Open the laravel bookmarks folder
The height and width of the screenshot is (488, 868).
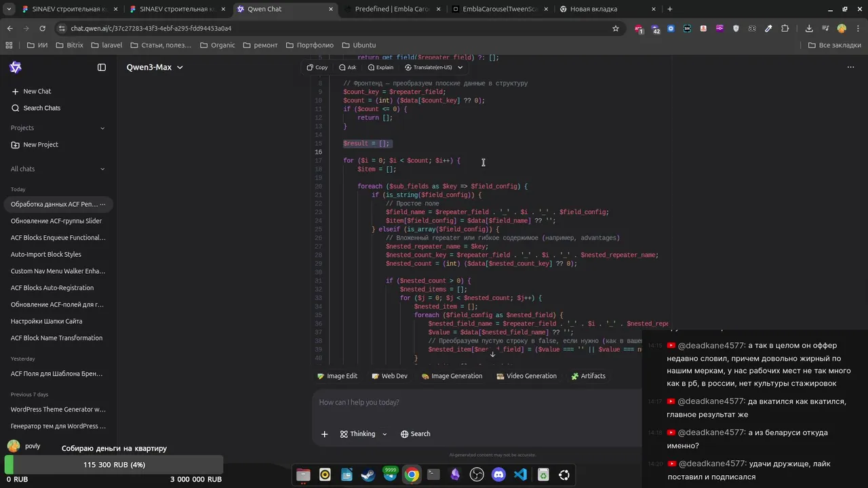click(105, 45)
